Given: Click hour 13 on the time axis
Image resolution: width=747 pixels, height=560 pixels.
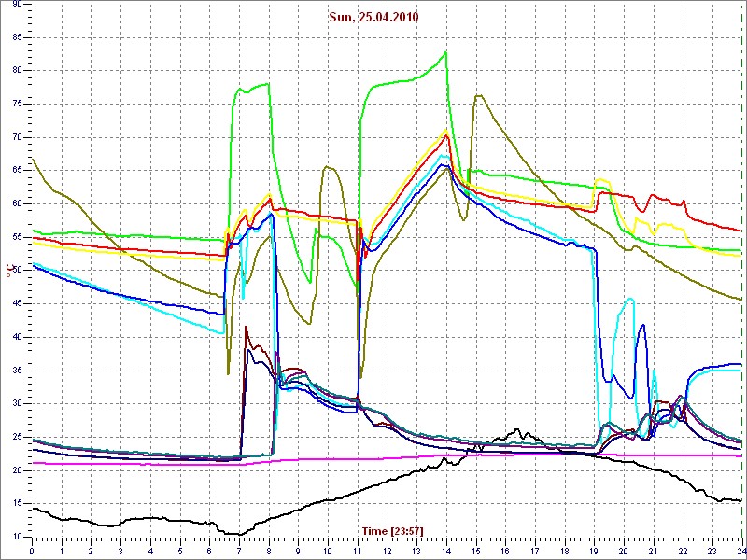Looking at the screenshot, I should click(416, 551).
